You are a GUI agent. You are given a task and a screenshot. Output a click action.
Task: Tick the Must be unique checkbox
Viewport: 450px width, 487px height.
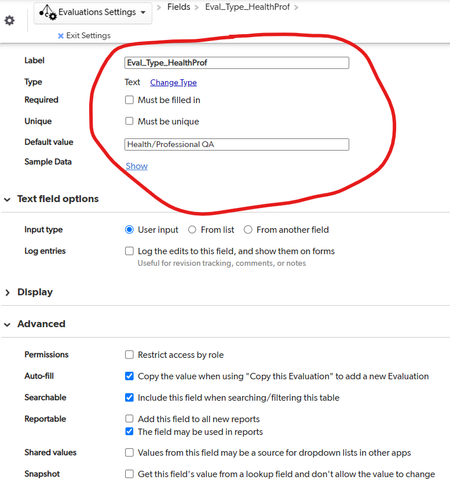click(x=129, y=121)
